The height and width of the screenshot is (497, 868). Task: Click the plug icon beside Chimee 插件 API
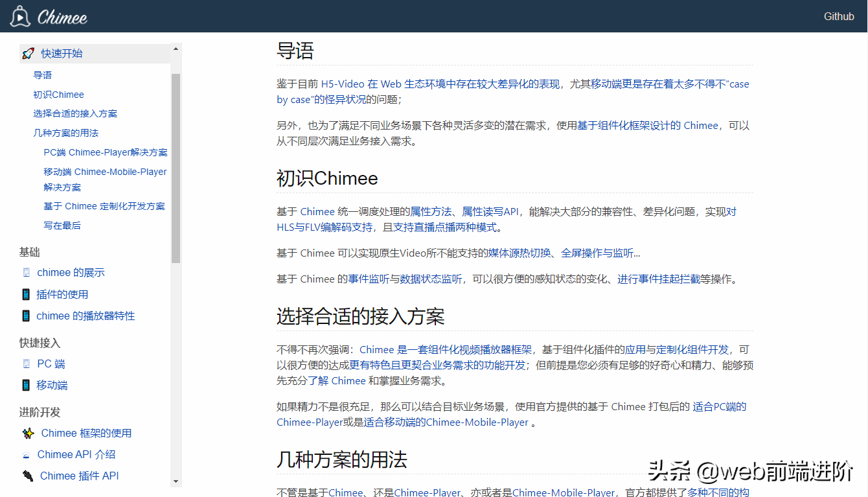28,476
